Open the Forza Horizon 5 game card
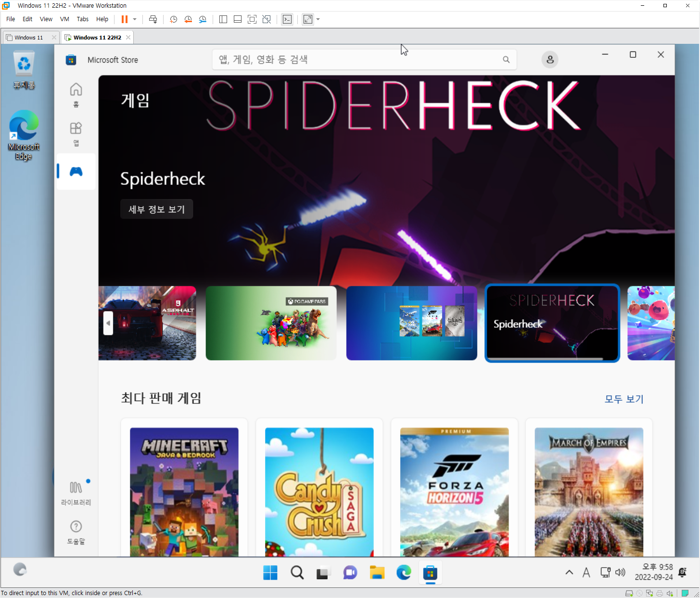The image size is (700, 598). pos(454,488)
